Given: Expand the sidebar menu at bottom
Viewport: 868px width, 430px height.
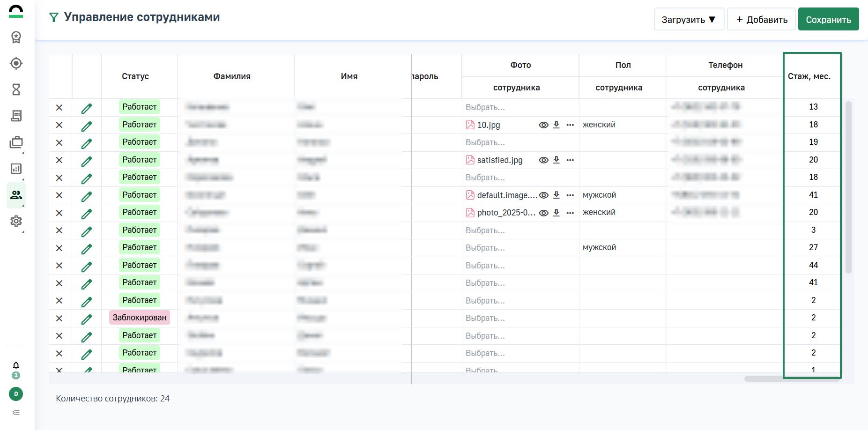Looking at the screenshot, I should coord(16,413).
